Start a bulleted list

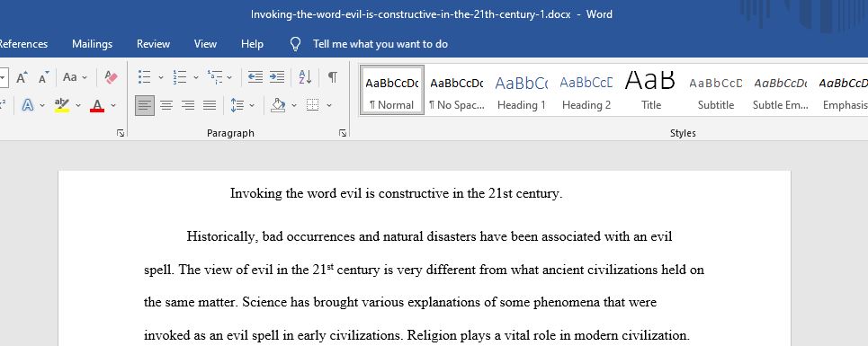click(x=145, y=77)
